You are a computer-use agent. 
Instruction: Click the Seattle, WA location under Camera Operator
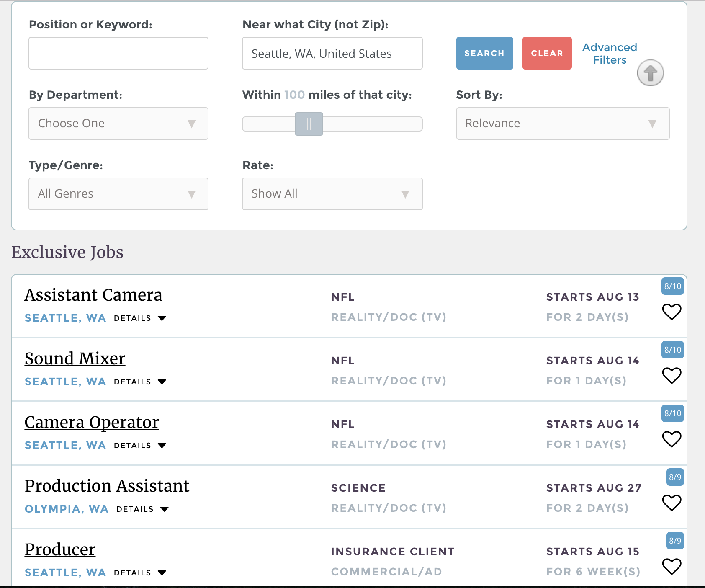pyautogui.click(x=65, y=445)
